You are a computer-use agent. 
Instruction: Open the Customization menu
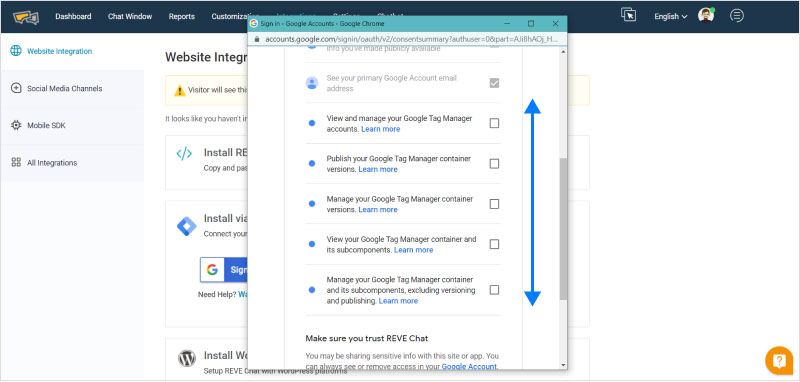pos(230,16)
